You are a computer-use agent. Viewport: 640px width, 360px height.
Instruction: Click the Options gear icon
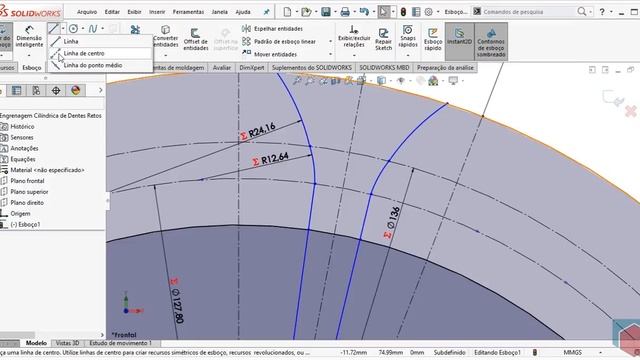[x=429, y=12]
